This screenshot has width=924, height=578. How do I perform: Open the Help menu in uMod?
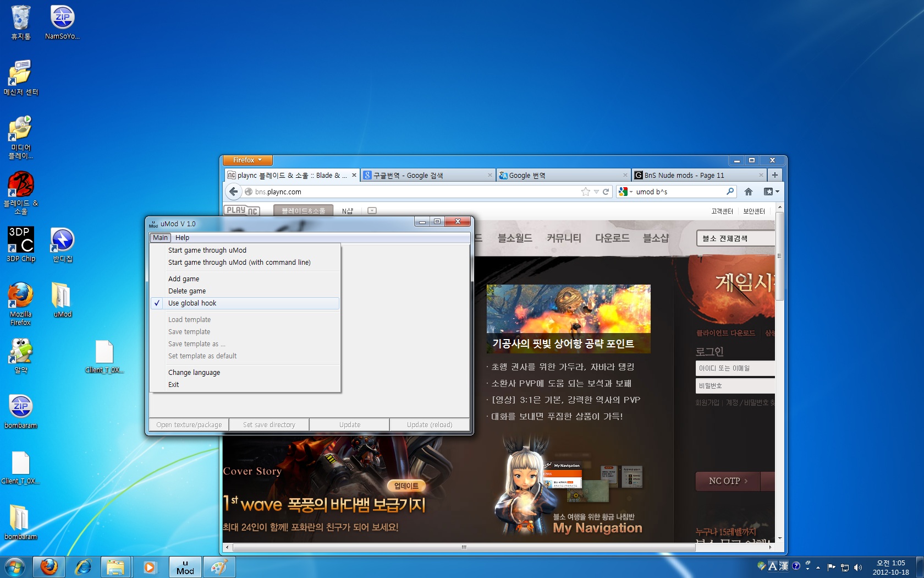tap(182, 238)
